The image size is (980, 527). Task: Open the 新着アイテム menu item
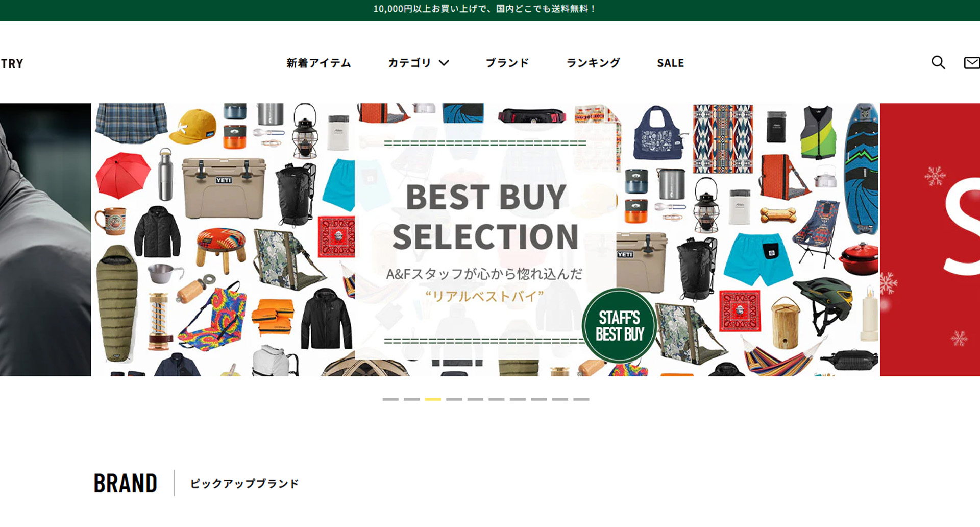[x=318, y=63]
